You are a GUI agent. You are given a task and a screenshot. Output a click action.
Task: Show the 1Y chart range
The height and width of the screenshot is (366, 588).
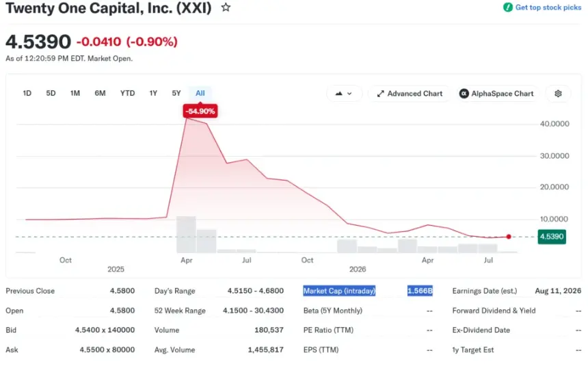[153, 93]
